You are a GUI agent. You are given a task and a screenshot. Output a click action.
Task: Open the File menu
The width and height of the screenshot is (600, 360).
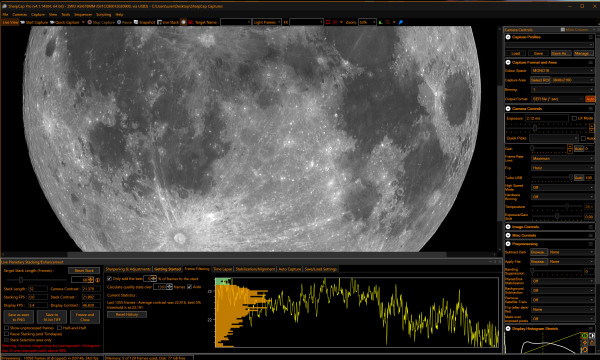pos(5,15)
